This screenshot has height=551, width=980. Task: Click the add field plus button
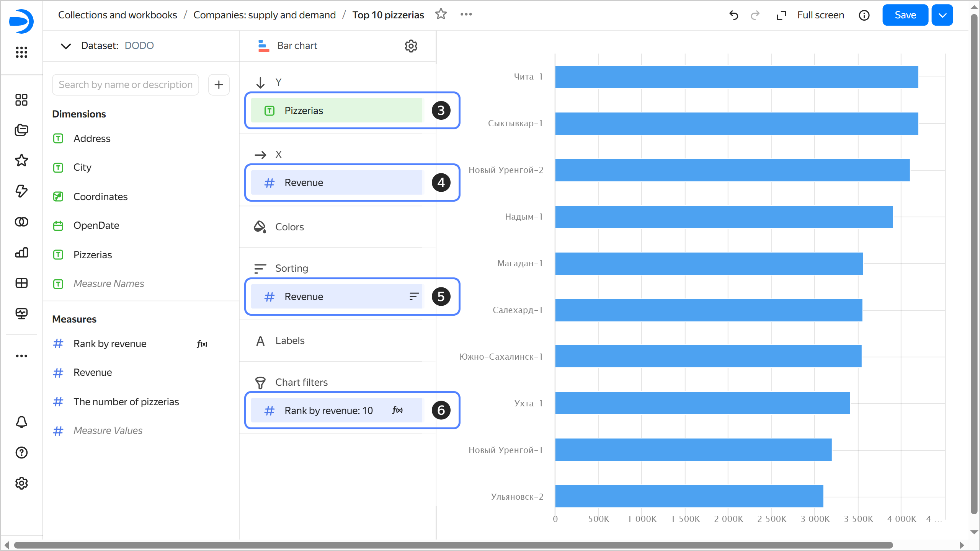[x=219, y=85]
